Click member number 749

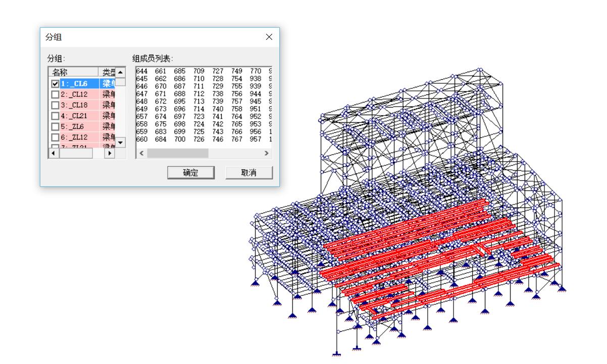click(x=237, y=71)
